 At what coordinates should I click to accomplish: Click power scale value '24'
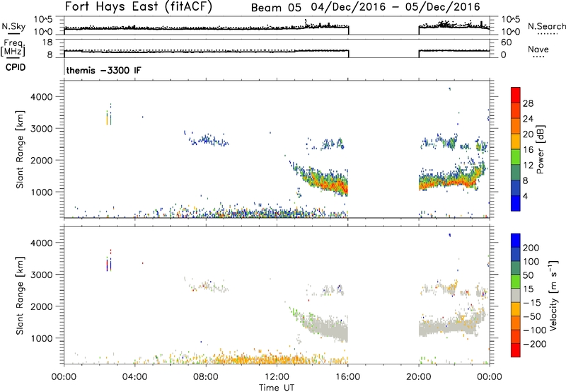click(x=528, y=119)
